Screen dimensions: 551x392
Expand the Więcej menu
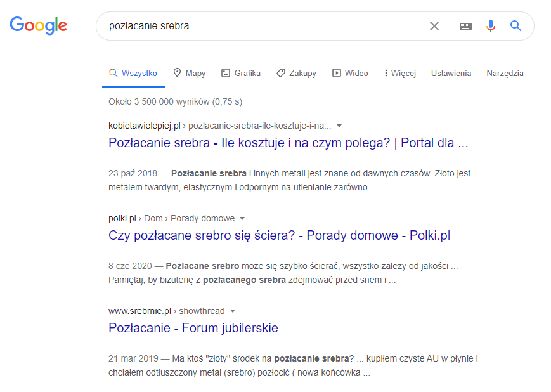pyautogui.click(x=399, y=73)
